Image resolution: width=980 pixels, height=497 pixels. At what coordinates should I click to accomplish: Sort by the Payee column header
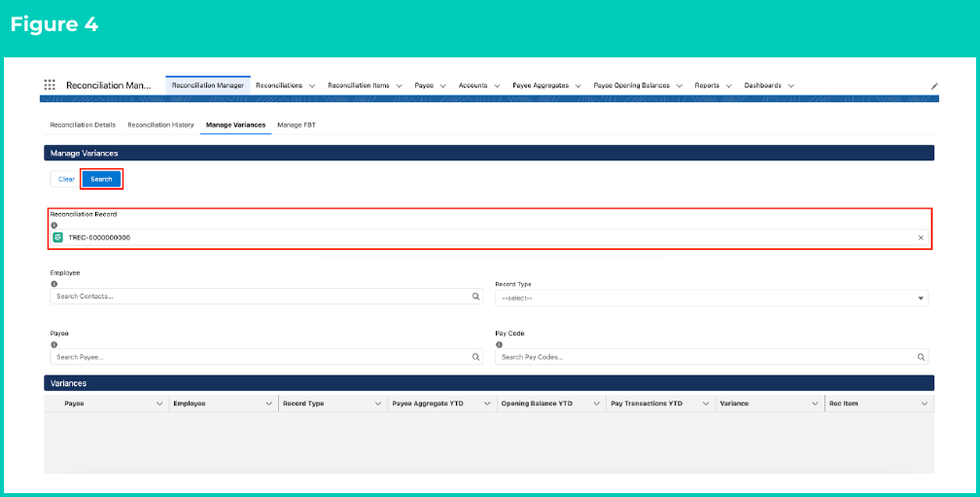pos(74,404)
